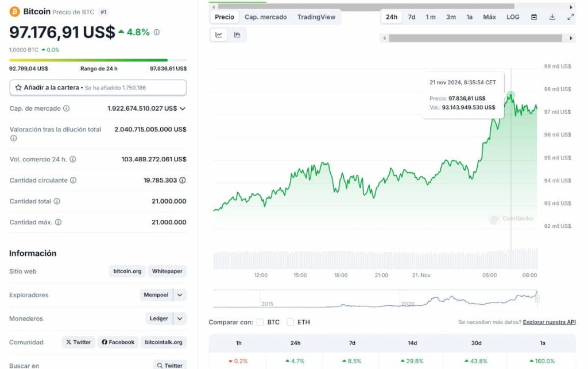
Task: Open bitcointalk.org community link
Action: pos(164,342)
